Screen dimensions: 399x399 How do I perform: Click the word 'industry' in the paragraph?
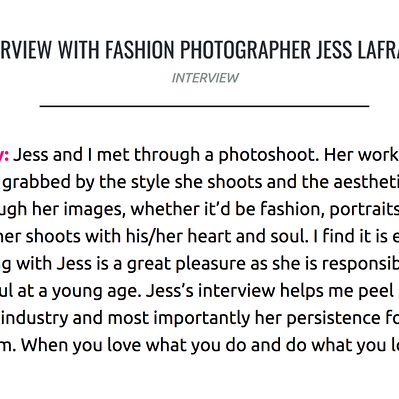point(36,318)
